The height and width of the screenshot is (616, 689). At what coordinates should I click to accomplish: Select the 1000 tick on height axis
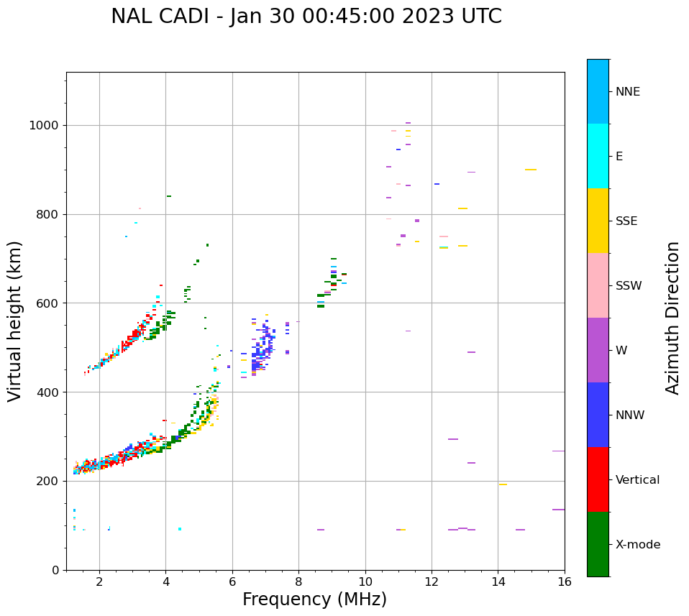click(x=43, y=125)
